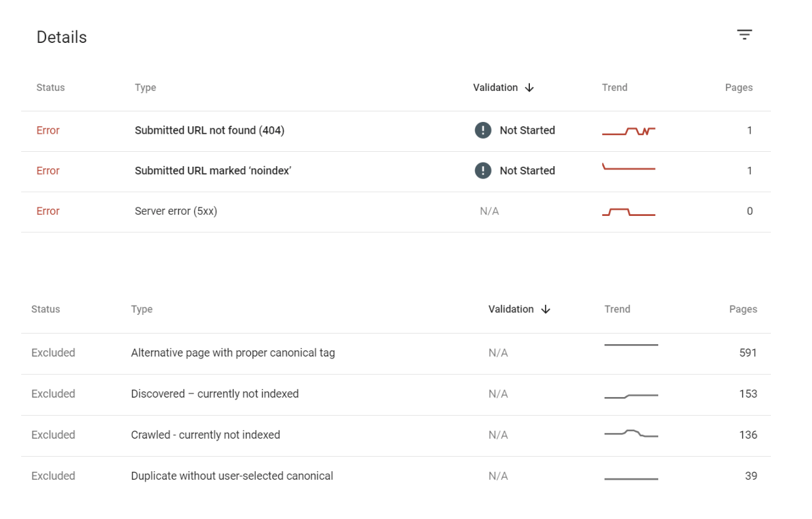Open the Submitted URL not found (404) row
The image size is (812, 519).
pyautogui.click(x=396, y=131)
